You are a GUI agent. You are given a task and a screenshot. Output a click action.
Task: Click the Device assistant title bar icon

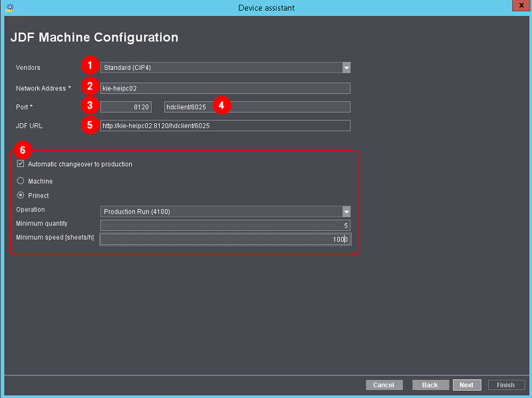click(8, 7)
